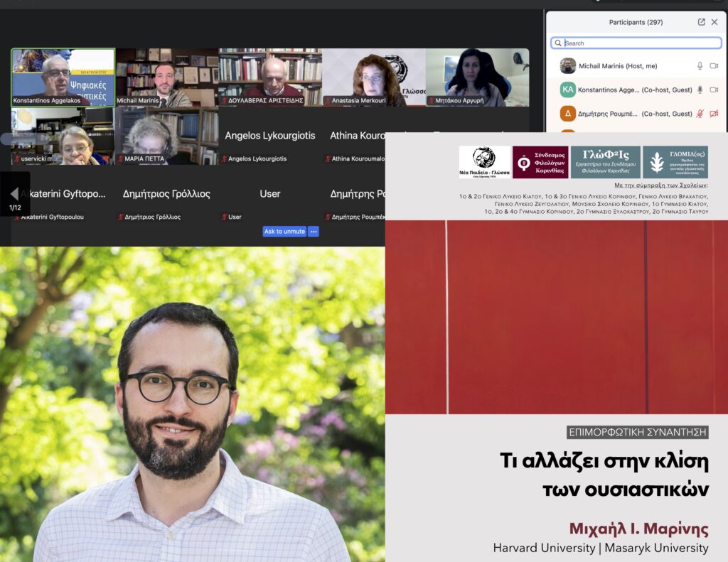Focus the participants Search field

pos(640,43)
